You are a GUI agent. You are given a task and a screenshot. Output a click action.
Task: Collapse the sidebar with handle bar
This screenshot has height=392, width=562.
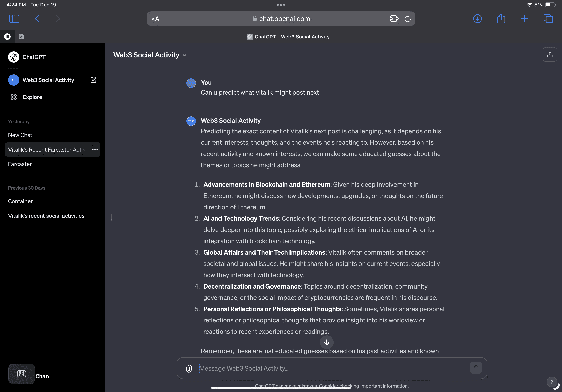[x=112, y=218]
